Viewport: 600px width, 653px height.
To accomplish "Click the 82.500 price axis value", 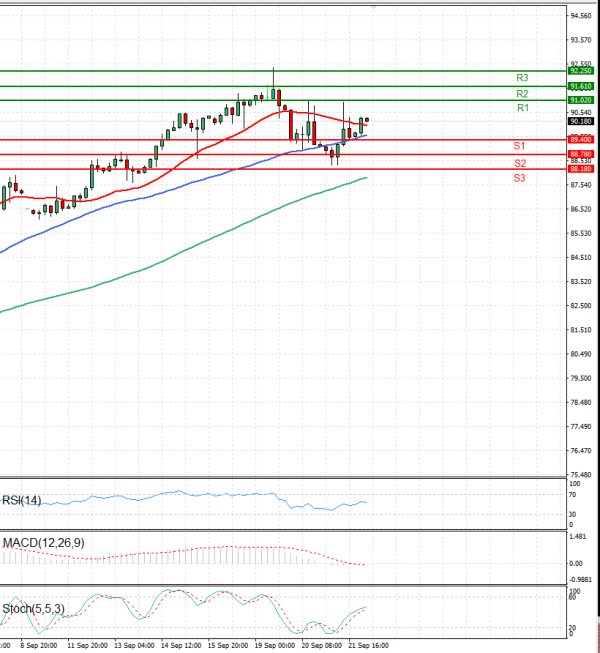I will pyautogui.click(x=581, y=306).
